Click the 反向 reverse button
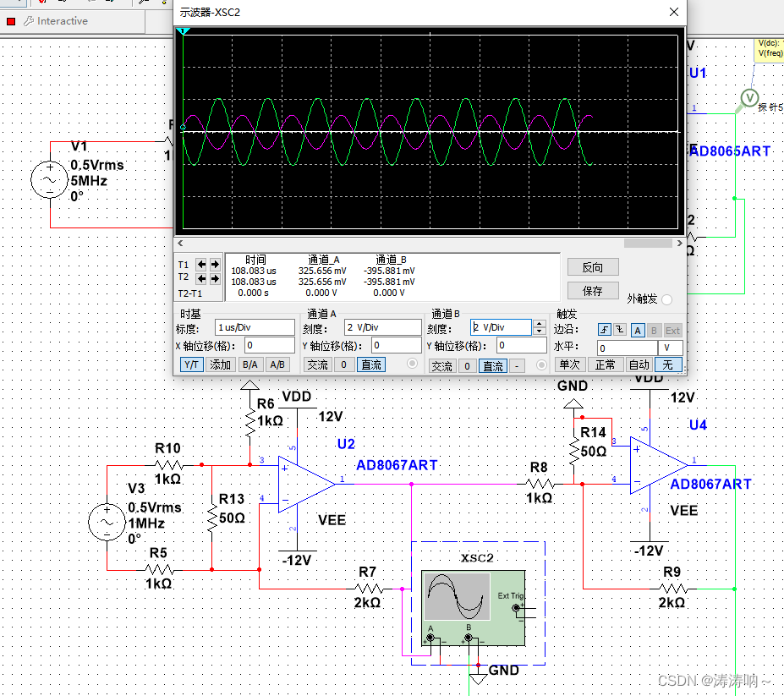784x696 pixels. [x=593, y=267]
